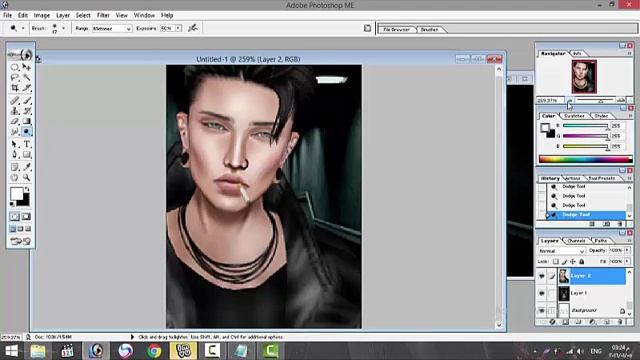Select the Eraser tool

(15, 121)
